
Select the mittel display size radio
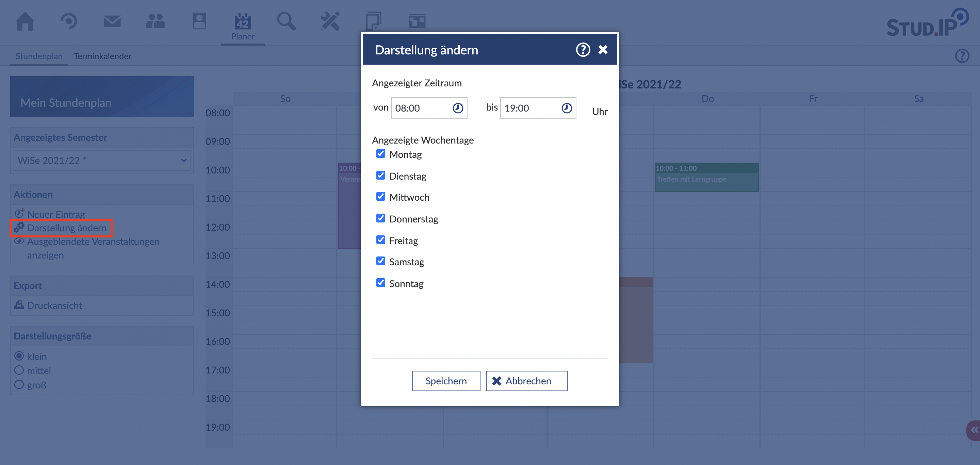pos(19,370)
